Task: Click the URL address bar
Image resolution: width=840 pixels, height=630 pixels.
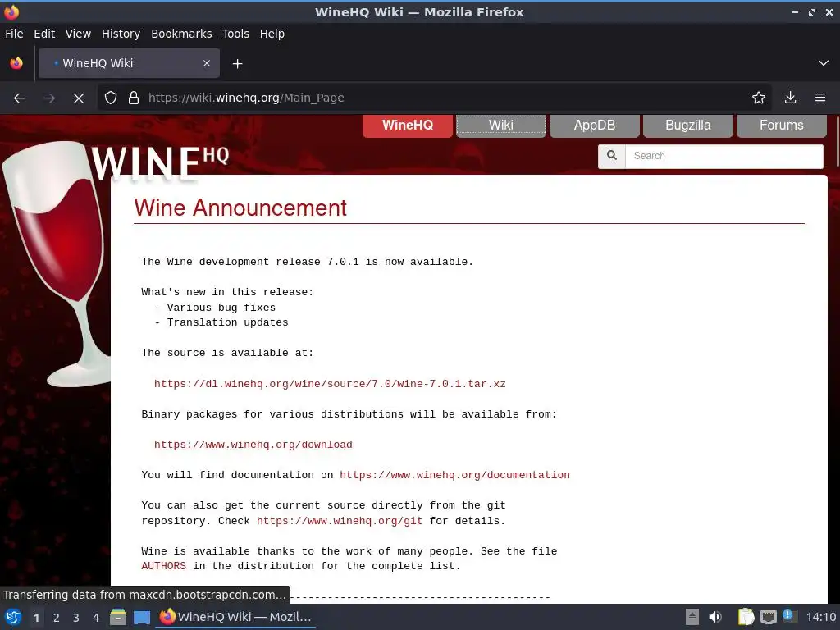Action: pyautogui.click(x=434, y=98)
